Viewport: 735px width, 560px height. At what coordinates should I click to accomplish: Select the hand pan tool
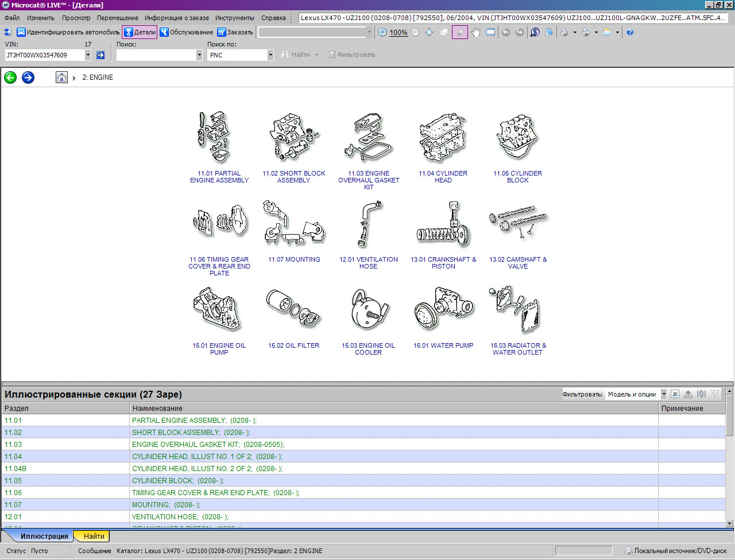point(475,32)
